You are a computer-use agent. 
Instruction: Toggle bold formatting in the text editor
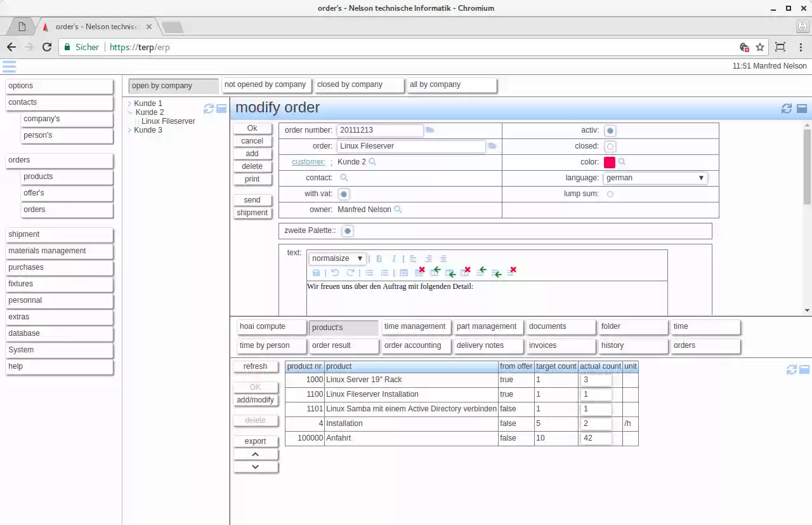click(x=379, y=258)
